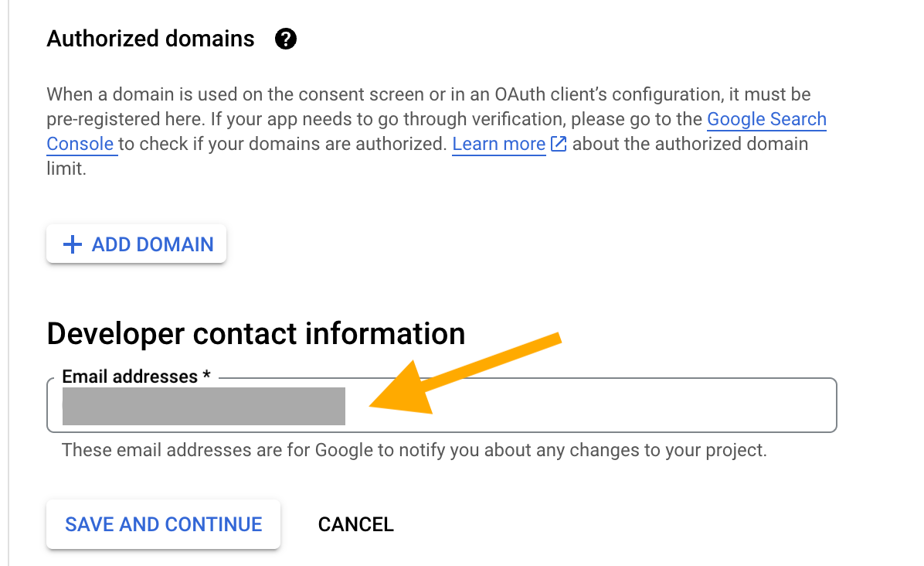
Task: Tap the help badge next to the heading
Action: (285, 38)
